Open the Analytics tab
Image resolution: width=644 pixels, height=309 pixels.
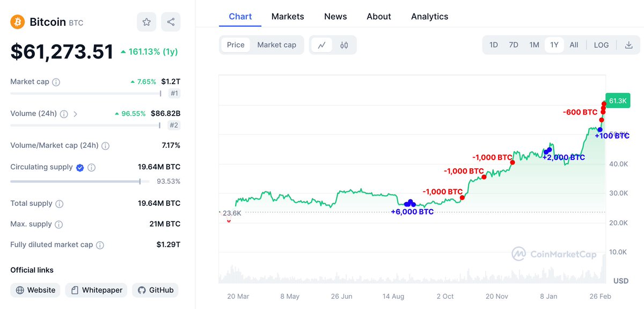tap(429, 17)
